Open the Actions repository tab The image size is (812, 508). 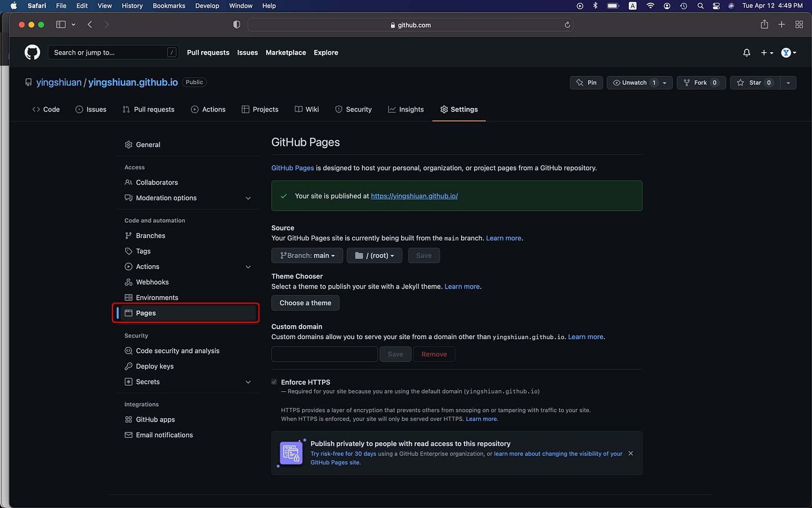pos(208,109)
